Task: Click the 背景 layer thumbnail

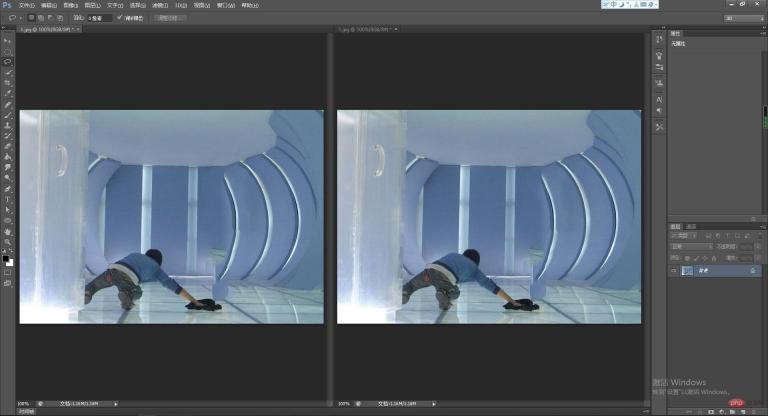Action: [688, 271]
